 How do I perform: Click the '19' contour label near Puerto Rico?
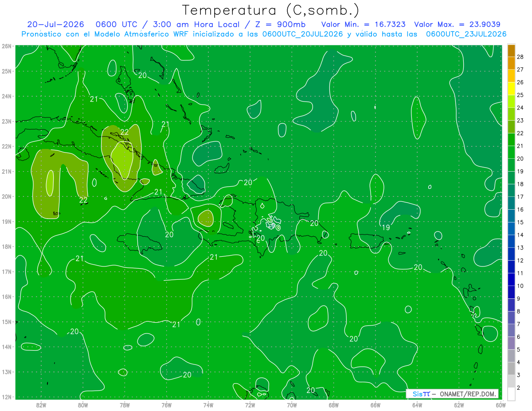[386, 227]
